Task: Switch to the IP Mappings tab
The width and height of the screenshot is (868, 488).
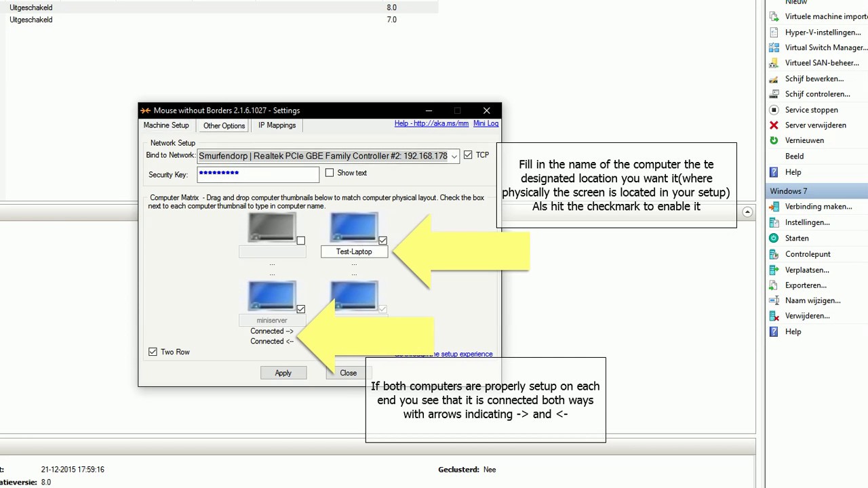Action: pos(277,125)
